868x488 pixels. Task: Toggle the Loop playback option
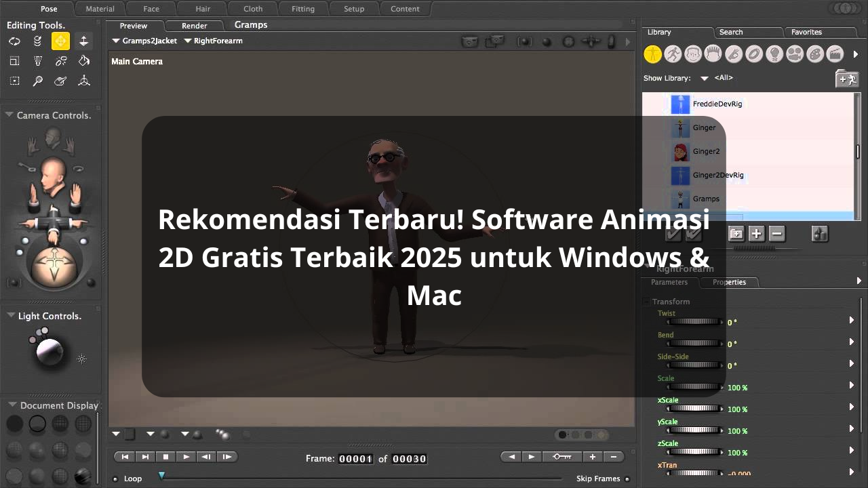click(115, 479)
